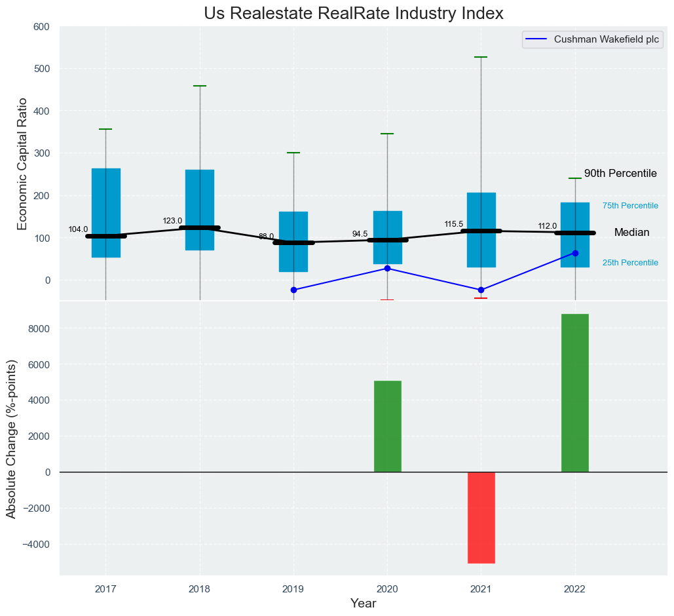
Task: Click the 104.0 median value label
Action: [78, 229]
